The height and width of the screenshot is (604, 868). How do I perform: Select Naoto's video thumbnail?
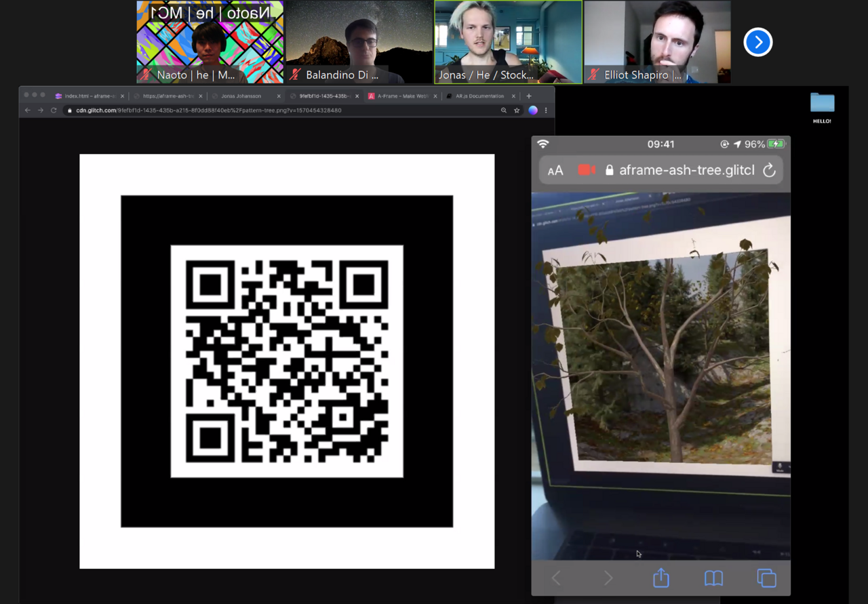[210, 42]
